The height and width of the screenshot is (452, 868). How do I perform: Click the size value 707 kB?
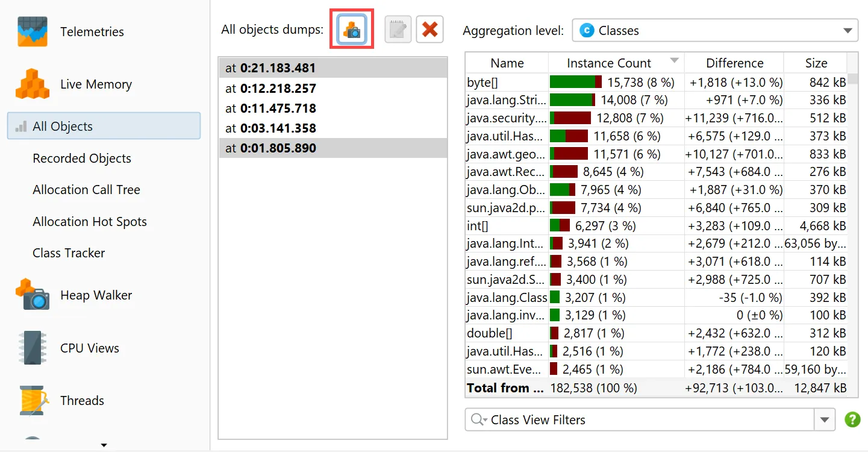pos(828,280)
